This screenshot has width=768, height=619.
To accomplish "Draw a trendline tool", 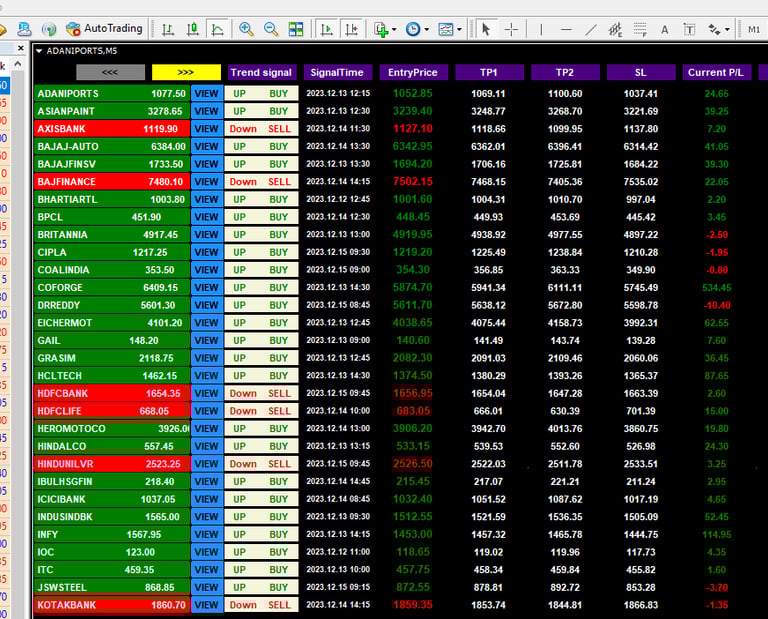I will pyautogui.click(x=591, y=29).
